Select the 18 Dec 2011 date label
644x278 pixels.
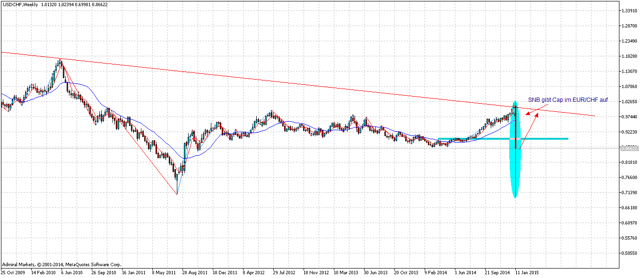[x=225, y=273]
